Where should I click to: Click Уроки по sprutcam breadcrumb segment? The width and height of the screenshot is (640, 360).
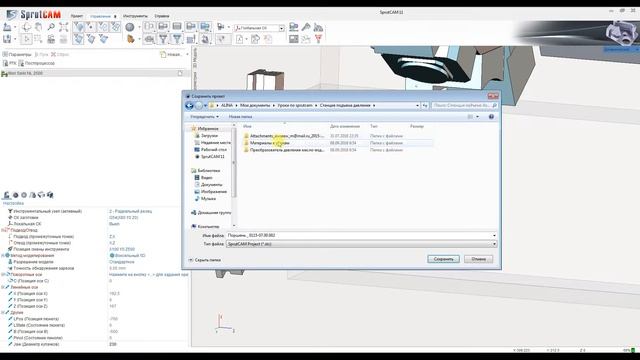(x=295, y=105)
